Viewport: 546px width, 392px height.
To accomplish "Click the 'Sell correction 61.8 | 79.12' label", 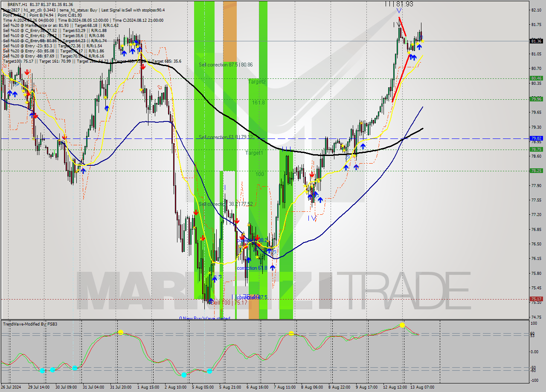I will click(226, 137).
